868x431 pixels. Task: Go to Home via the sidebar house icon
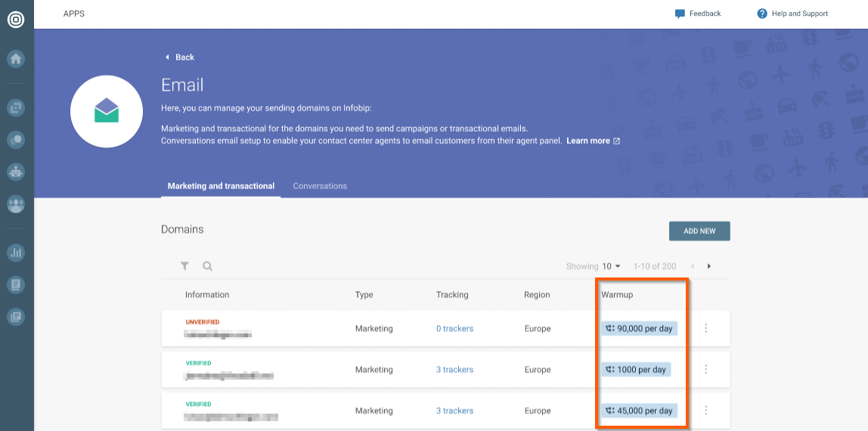point(16,59)
